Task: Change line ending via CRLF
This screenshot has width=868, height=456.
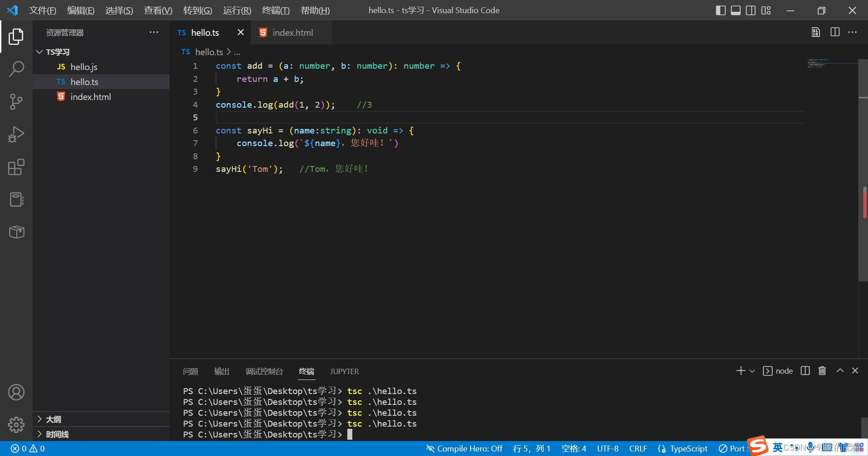Action: (638, 449)
